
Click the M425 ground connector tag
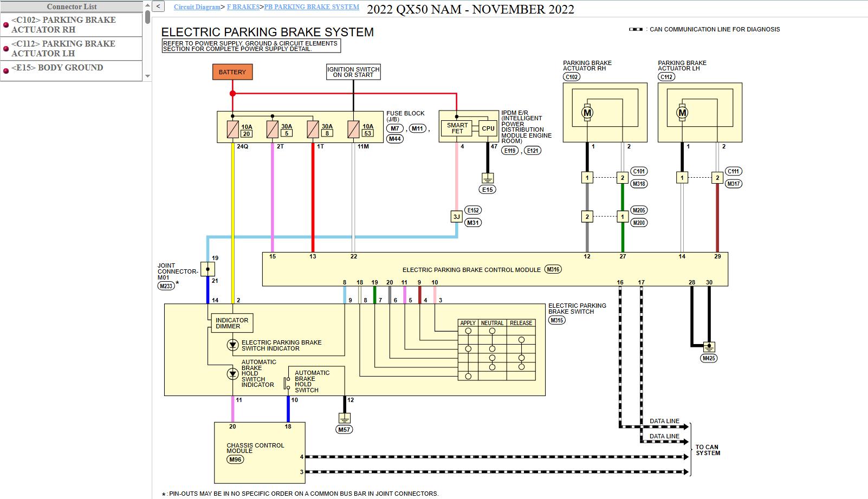click(709, 358)
